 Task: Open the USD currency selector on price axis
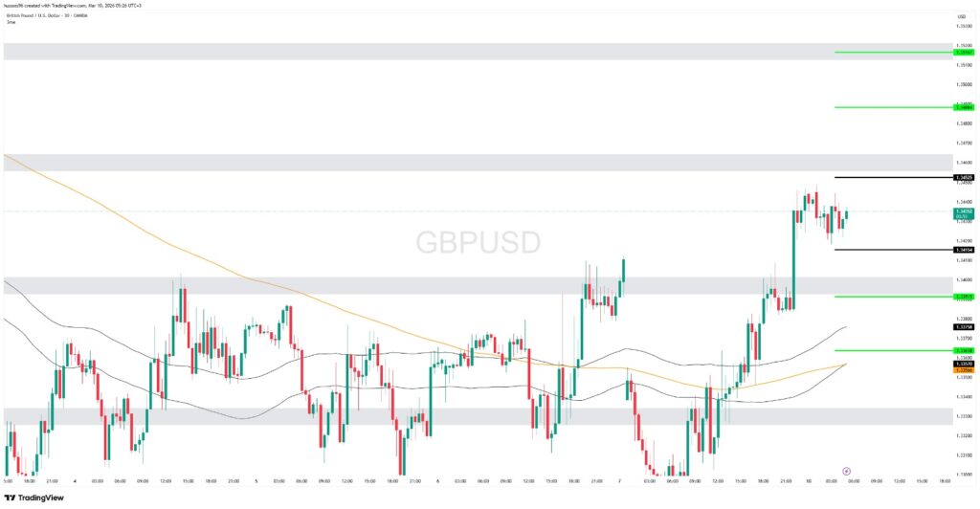tap(960, 16)
